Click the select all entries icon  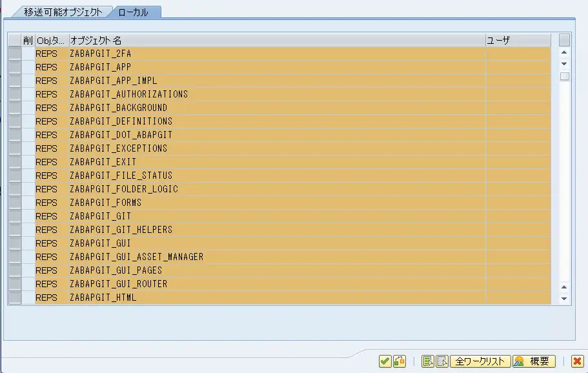pyautogui.click(x=427, y=361)
